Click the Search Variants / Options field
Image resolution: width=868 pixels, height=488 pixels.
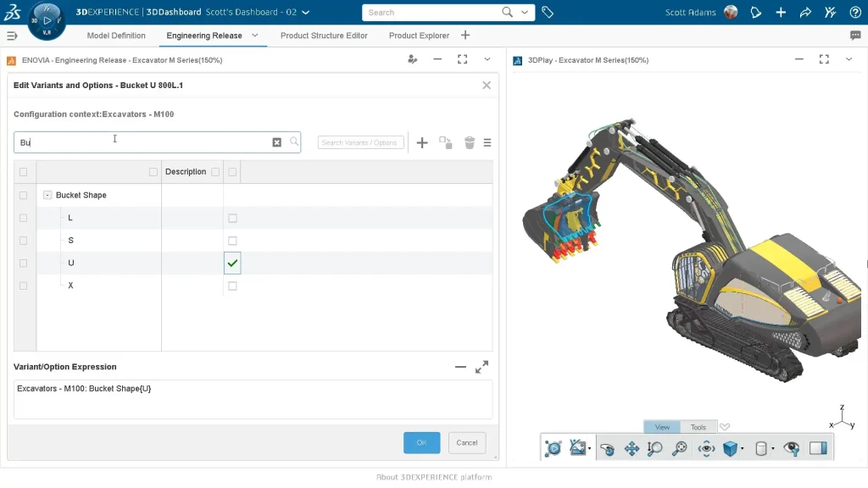tap(359, 142)
